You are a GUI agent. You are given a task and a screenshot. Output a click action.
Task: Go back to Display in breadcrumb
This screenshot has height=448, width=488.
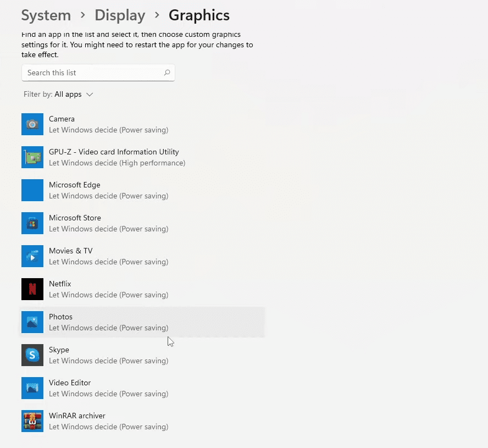pyautogui.click(x=120, y=15)
